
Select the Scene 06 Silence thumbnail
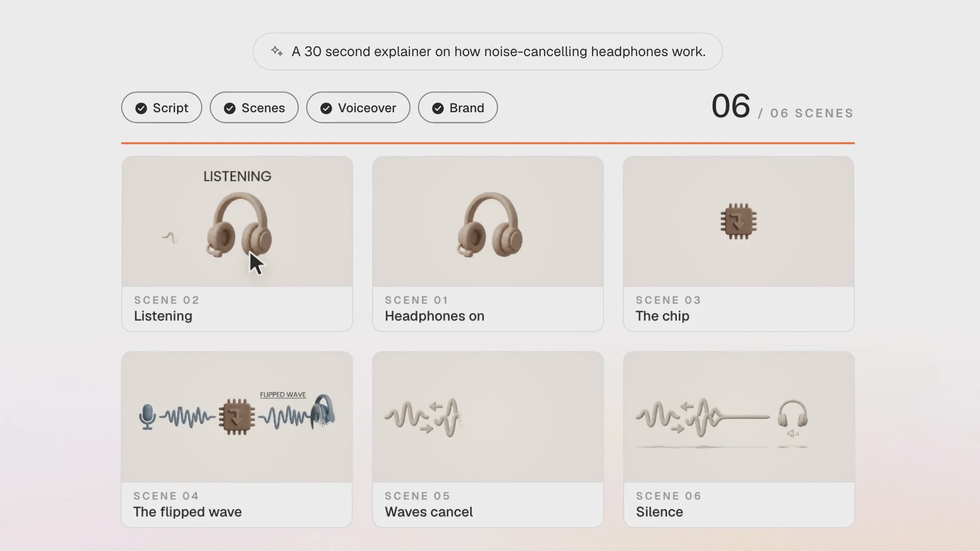[739, 417]
